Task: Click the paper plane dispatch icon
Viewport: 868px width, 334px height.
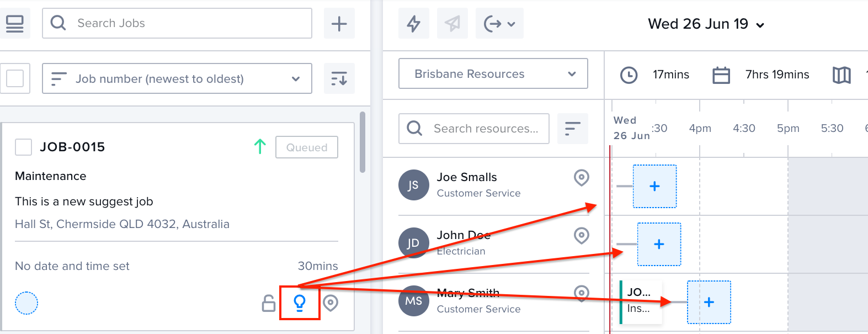Action: [x=452, y=23]
